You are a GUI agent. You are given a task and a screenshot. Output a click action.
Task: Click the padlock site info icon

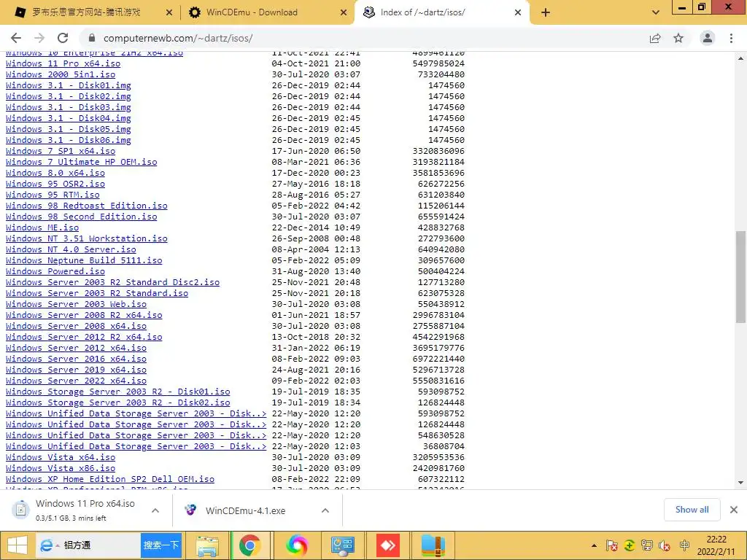point(92,38)
